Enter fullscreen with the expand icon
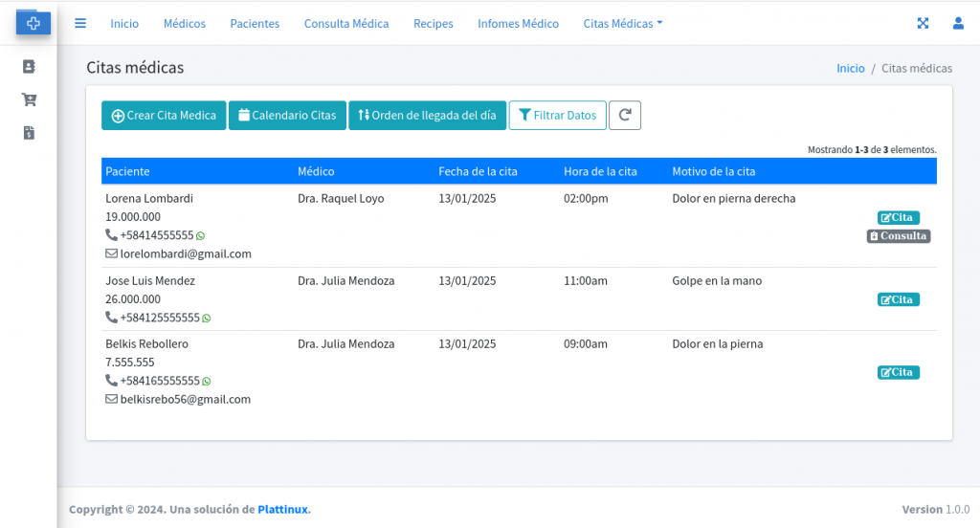The image size is (980, 528). click(x=923, y=24)
